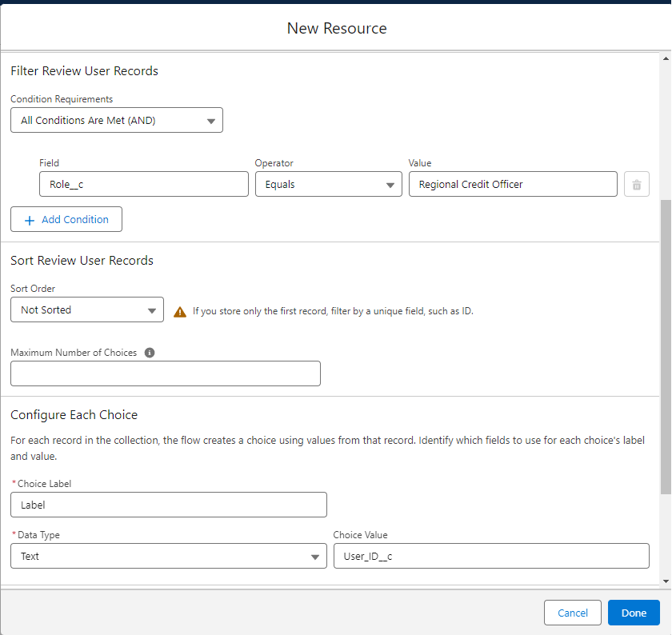Image resolution: width=672 pixels, height=635 pixels.
Task: Click the Field input containing Role__c
Action: tap(144, 185)
